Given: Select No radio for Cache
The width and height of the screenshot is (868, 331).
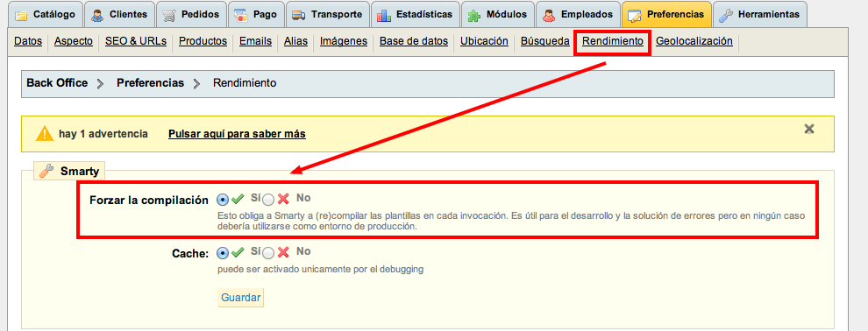Looking at the screenshot, I should (268, 253).
